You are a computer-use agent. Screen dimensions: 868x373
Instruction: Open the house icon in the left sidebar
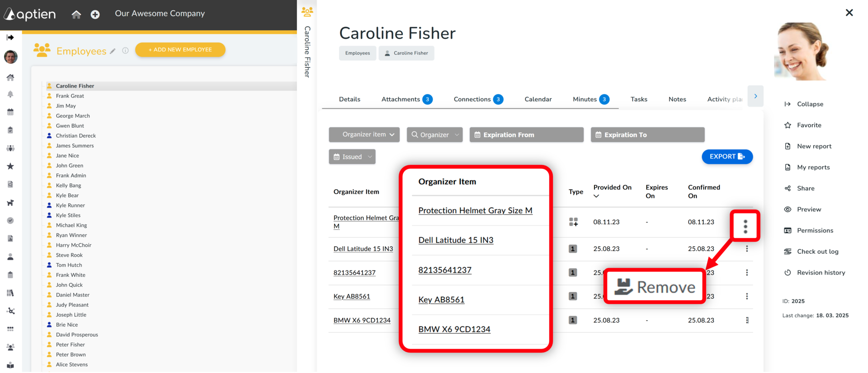click(10, 77)
